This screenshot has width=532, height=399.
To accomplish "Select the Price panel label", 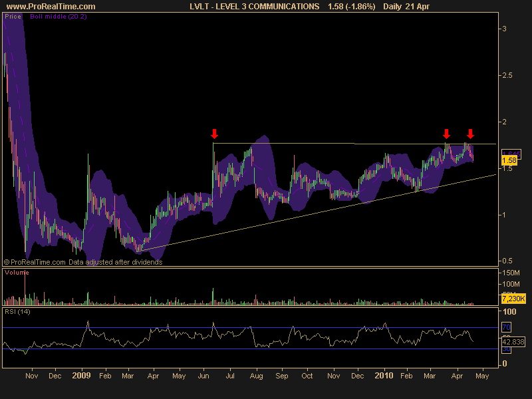I will (13, 16).
